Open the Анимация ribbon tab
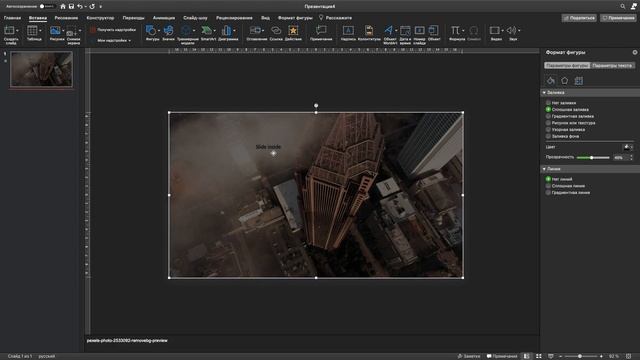This screenshot has height=360, width=640. pyautogui.click(x=164, y=18)
